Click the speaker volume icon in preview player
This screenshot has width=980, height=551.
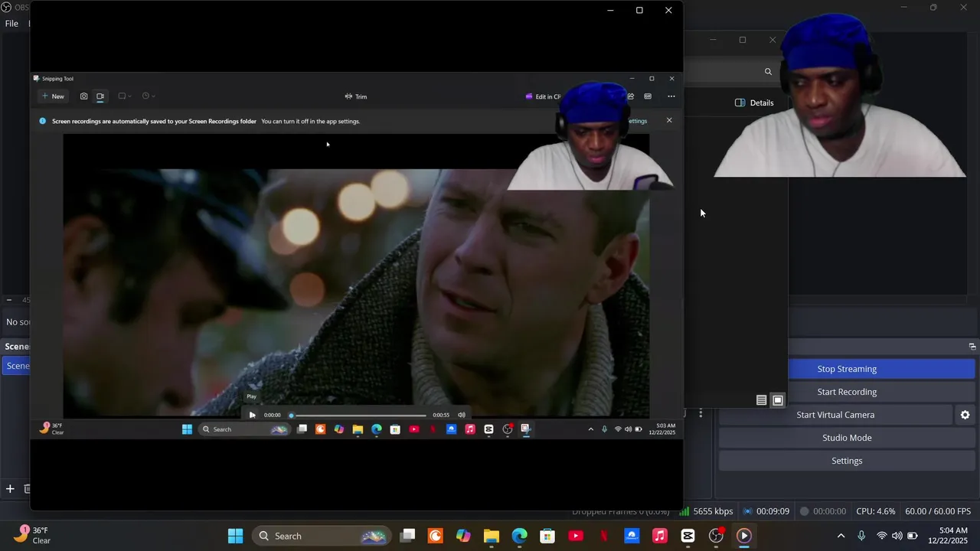(x=462, y=415)
